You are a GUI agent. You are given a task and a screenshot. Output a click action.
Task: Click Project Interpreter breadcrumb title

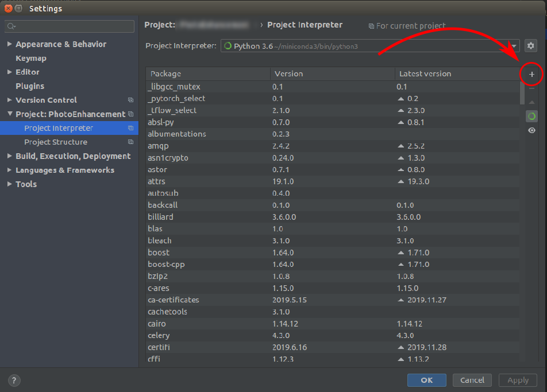pos(305,25)
